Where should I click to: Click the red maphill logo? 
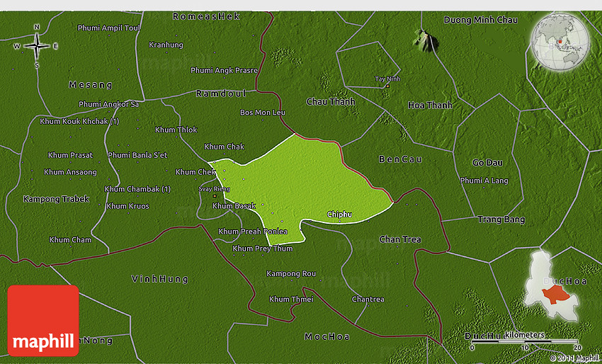[43, 320]
